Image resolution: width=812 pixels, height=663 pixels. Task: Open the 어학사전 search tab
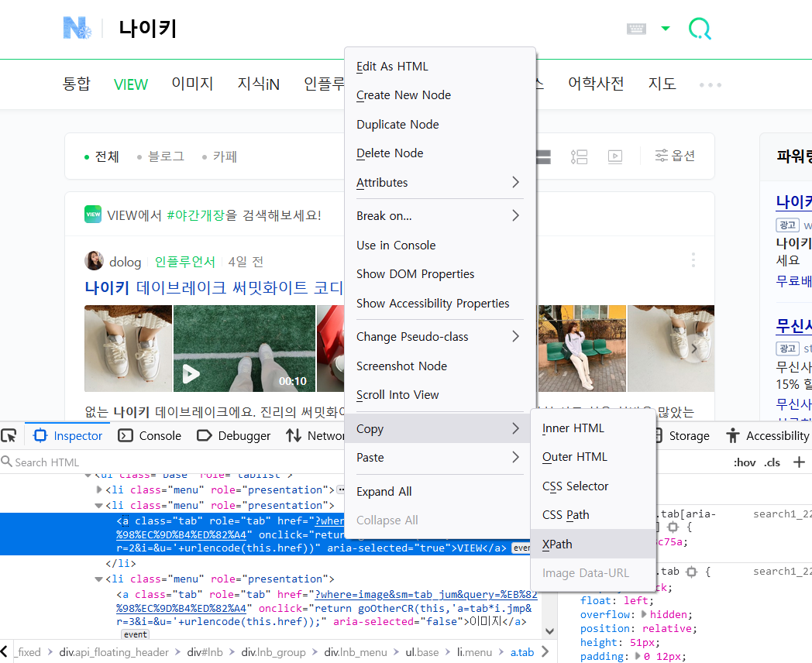pyautogui.click(x=596, y=84)
